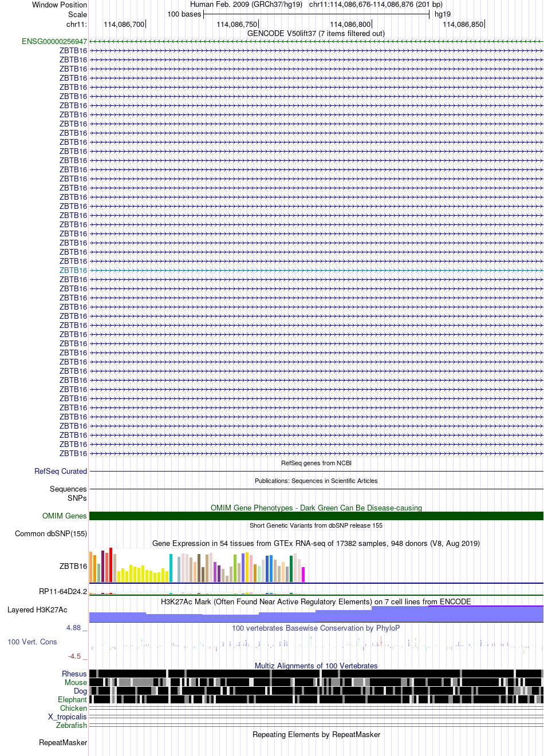Screen dimensions: 544x756
Task: Click the 100 Vert. Cons track label
Action: pos(32,642)
